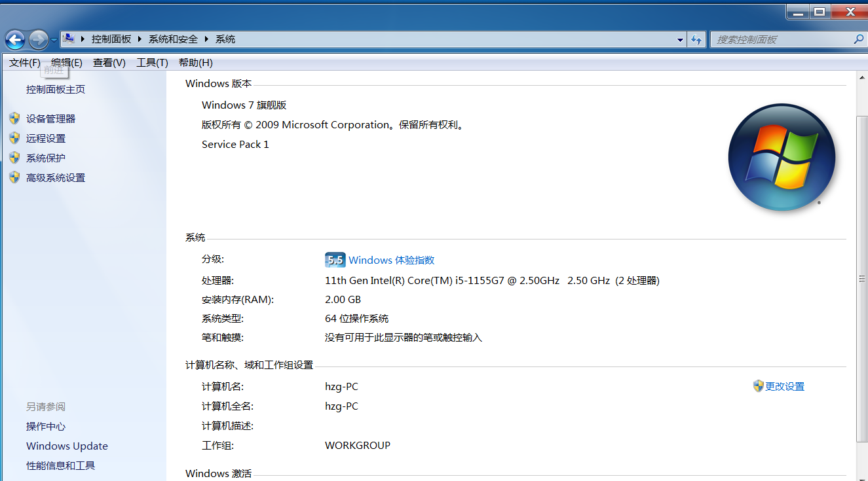Click 系统 breadcrumb in address bar
868x481 pixels.
click(225, 39)
